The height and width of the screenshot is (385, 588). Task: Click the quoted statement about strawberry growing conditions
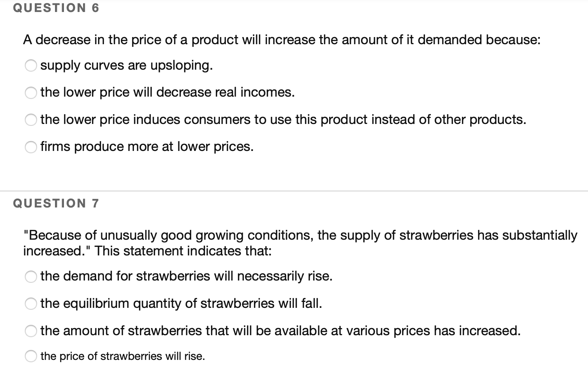point(299,243)
